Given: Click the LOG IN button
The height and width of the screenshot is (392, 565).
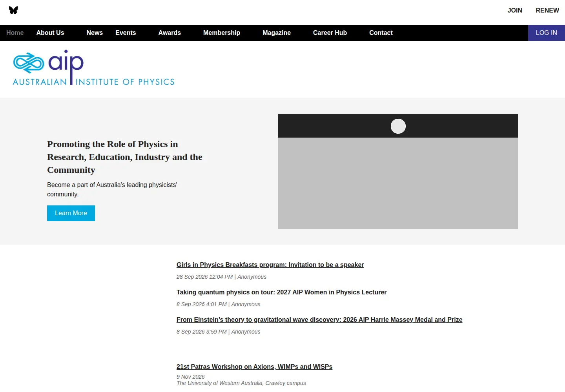Looking at the screenshot, I should 547,33.
